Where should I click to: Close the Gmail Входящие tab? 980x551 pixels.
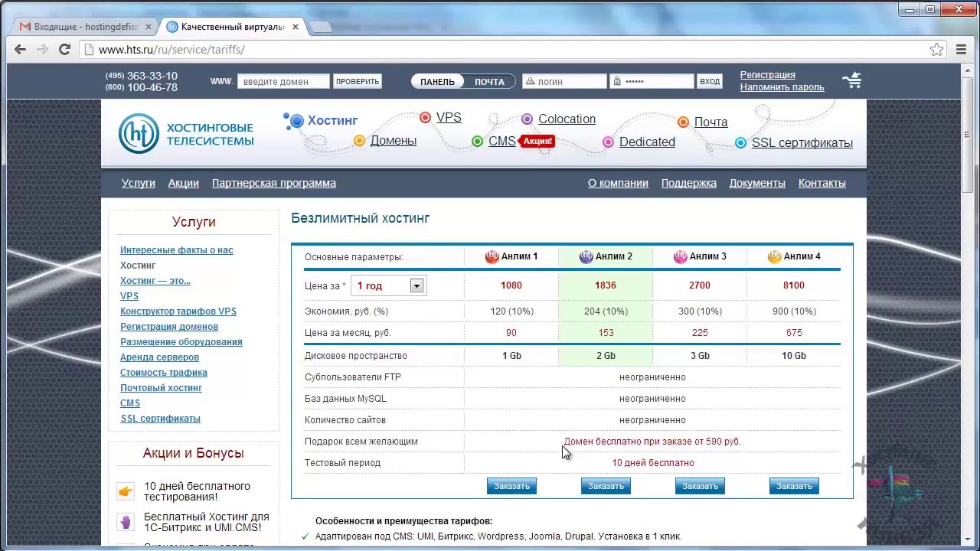point(149,27)
